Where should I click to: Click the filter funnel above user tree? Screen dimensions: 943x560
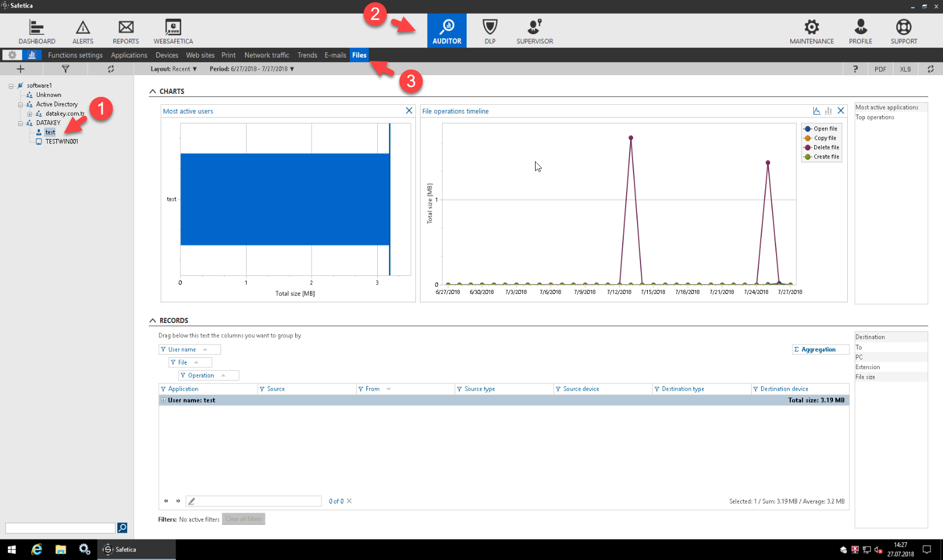click(66, 69)
